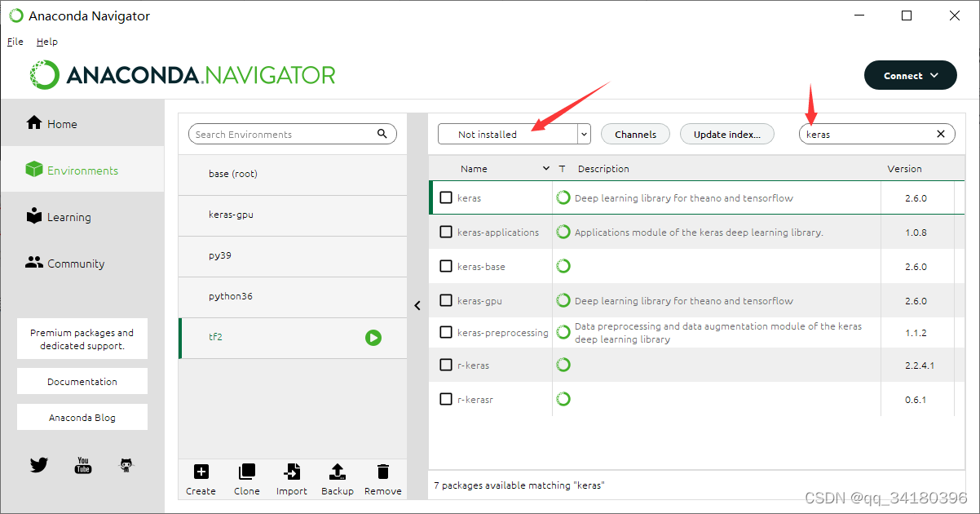Click into the Search Environments field
This screenshot has width=980, height=514.
click(x=293, y=134)
